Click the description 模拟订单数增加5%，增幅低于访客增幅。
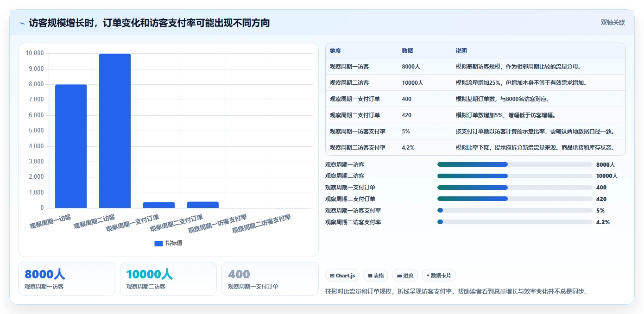644x314 pixels. [506, 115]
